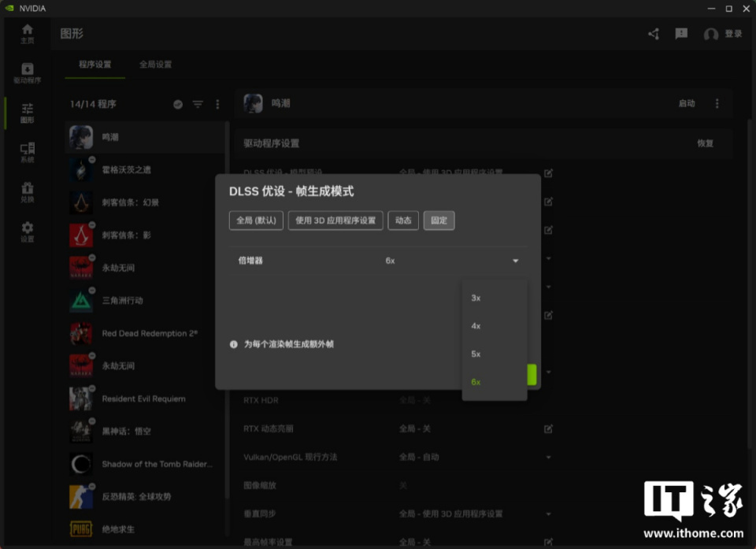Expand Vulkan/OpenGL 现行方法 dropdown arrow
Image resolution: width=756 pixels, height=549 pixels.
tap(548, 458)
